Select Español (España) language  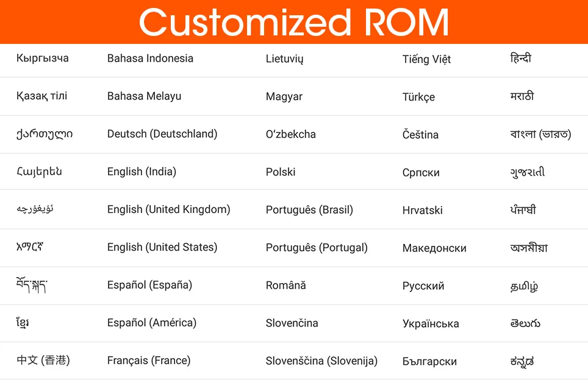coord(149,285)
